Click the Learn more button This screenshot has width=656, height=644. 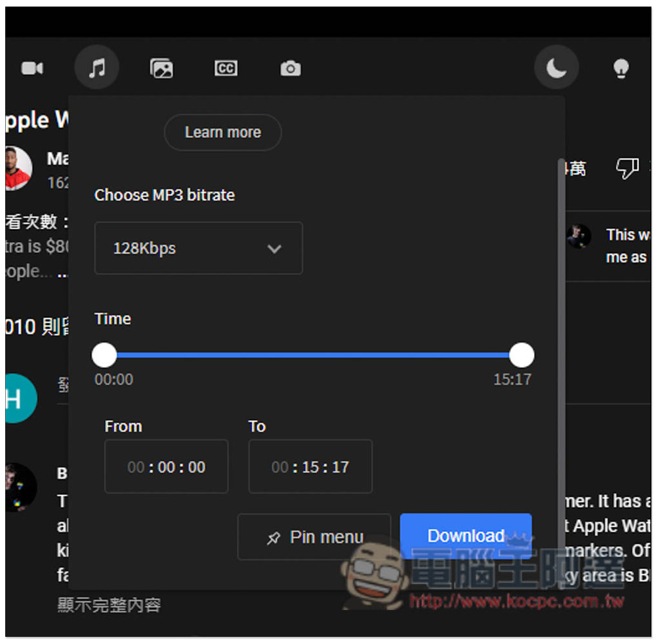pos(223,133)
